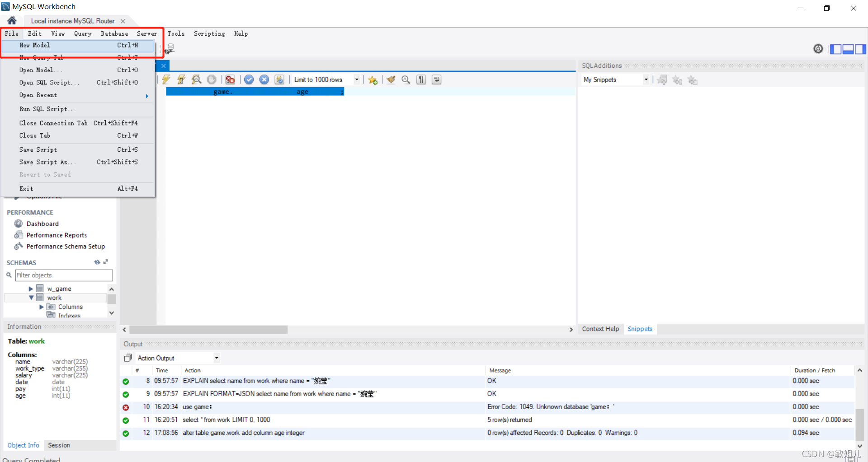Open the Tools menu

176,33
